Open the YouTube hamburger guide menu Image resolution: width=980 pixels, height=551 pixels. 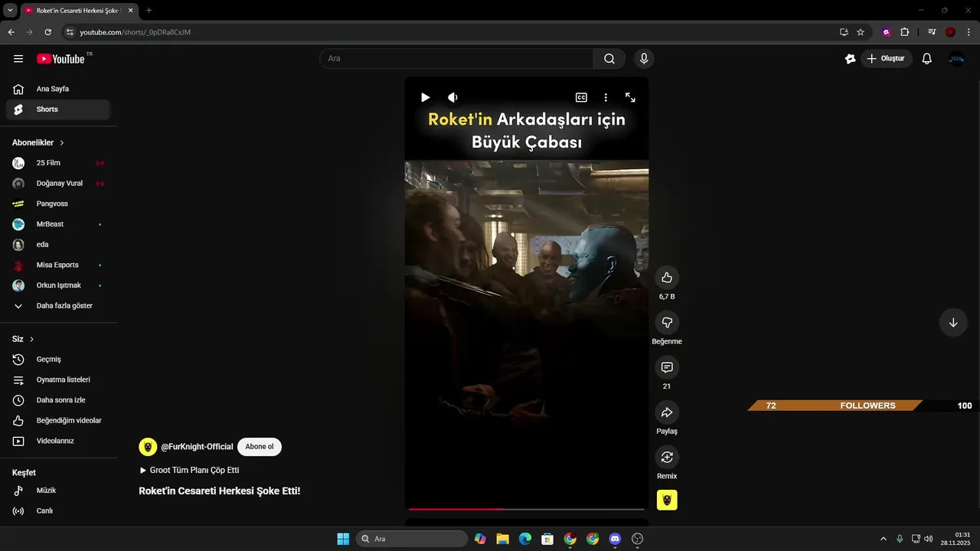[x=18, y=59]
